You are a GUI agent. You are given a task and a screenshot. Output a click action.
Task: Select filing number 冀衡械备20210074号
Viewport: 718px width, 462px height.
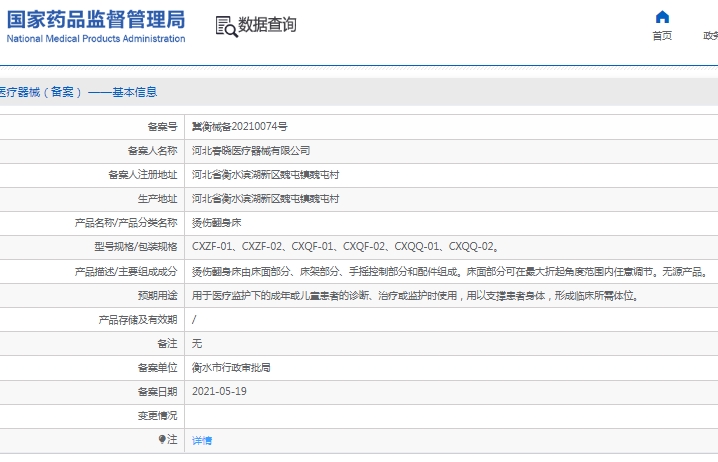pos(239,126)
